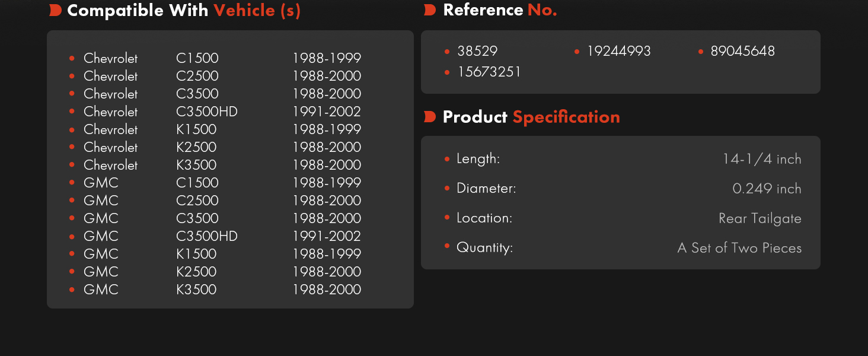
Task: Click years "1988-1999" for Chevrolet C1500
Action: click(327, 58)
